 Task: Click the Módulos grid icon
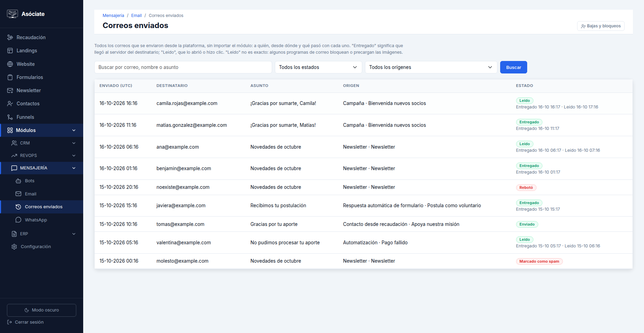click(10, 130)
